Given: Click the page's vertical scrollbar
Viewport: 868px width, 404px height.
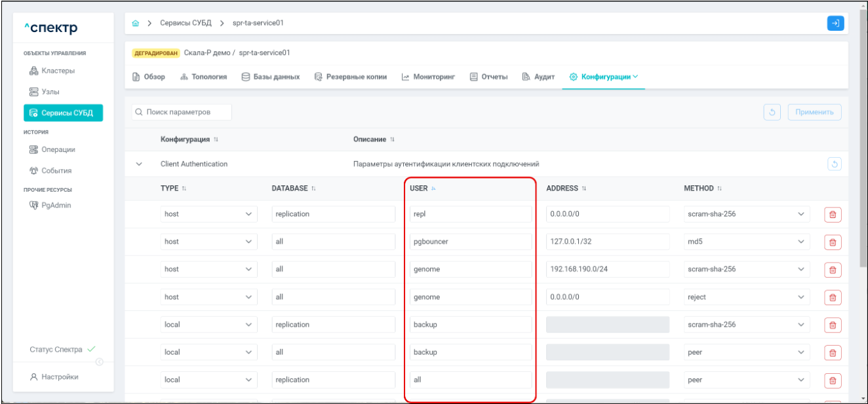Looking at the screenshot, I should pyautogui.click(x=862, y=164).
